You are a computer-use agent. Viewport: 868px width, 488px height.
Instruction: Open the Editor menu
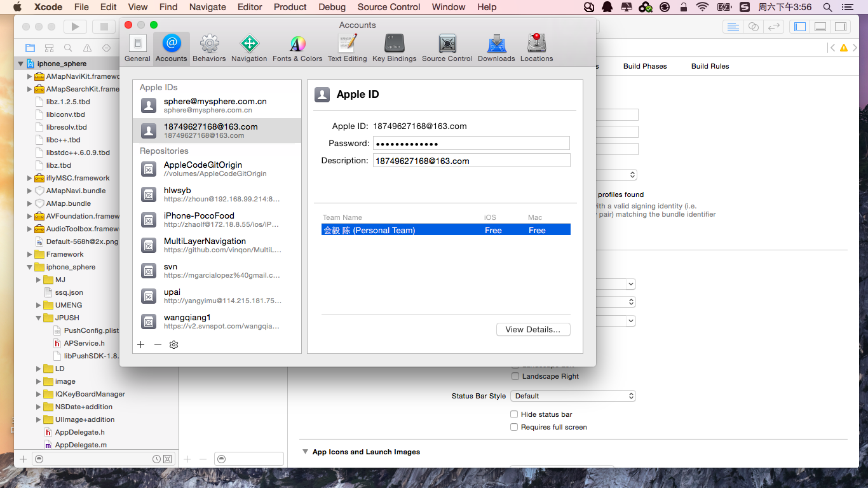(x=250, y=7)
